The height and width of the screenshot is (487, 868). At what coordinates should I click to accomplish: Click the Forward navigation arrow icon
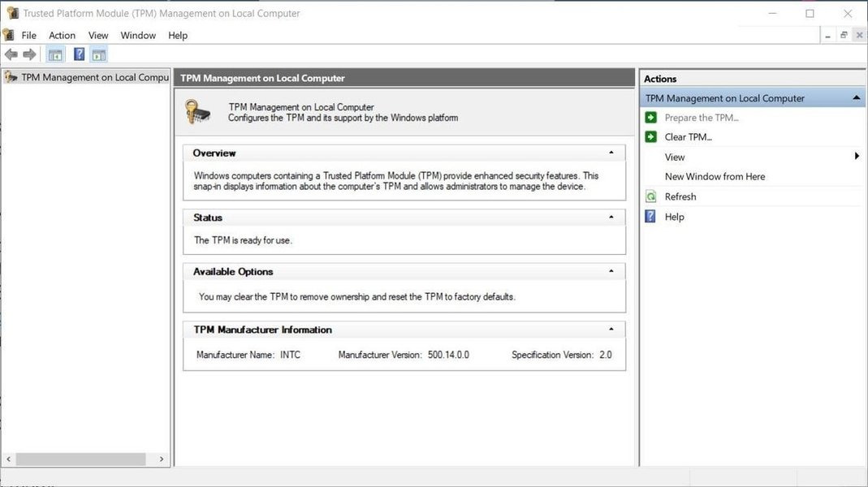[29, 54]
